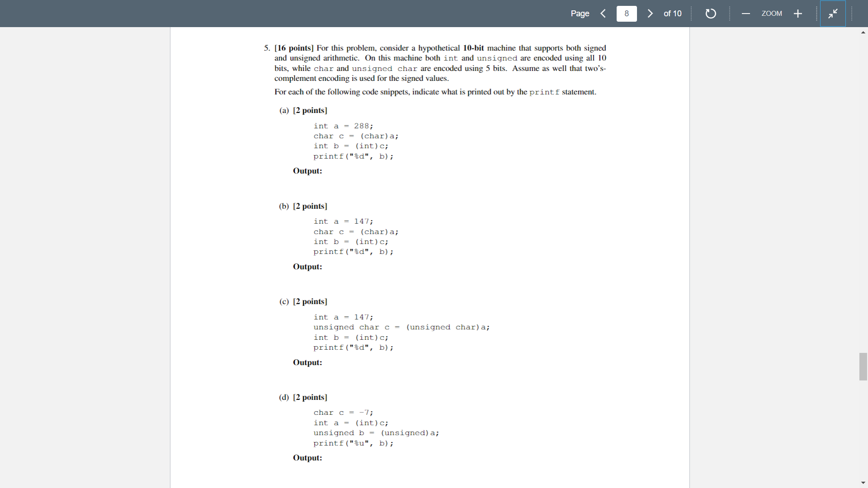868x488 pixels.
Task: Click the previous page arrow
Action: coord(603,14)
